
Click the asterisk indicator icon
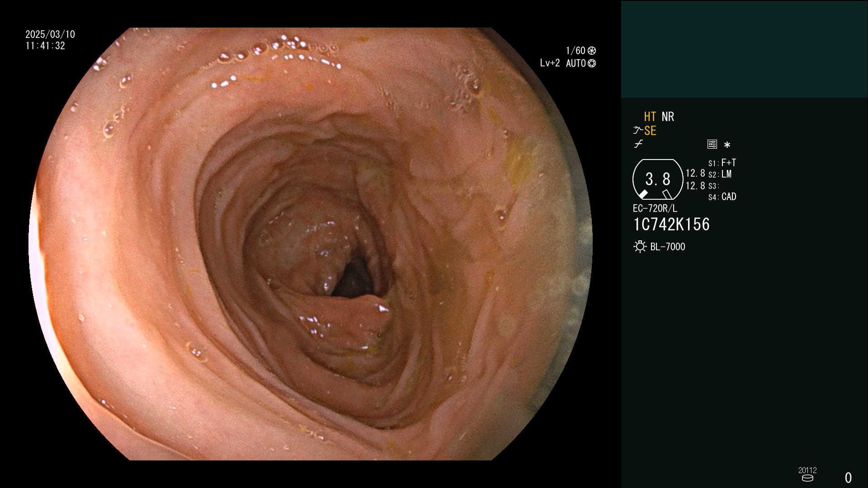727,145
